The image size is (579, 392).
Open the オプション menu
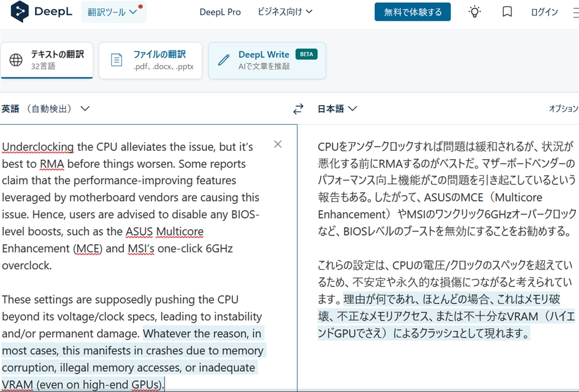[x=564, y=109]
